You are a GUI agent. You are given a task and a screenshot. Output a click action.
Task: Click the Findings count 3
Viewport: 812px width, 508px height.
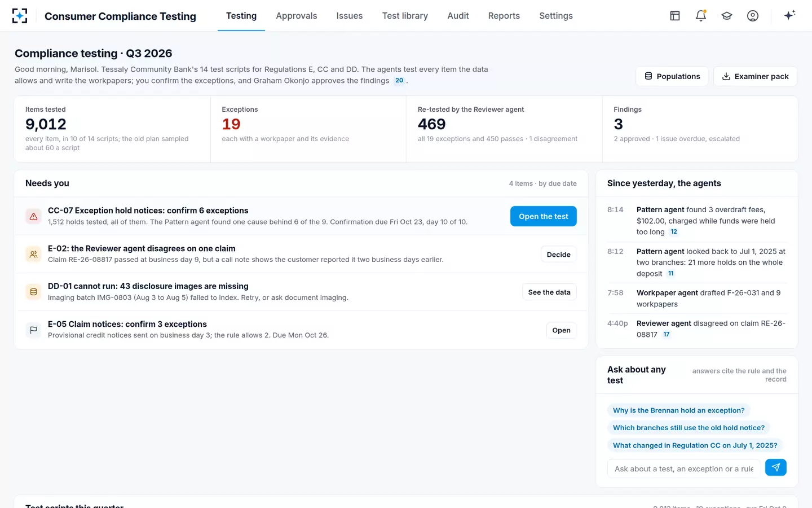[619, 124]
